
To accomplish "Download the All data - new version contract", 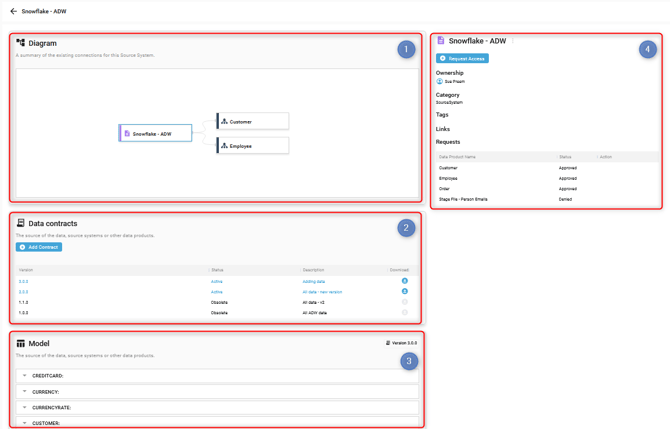I will [405, 291].
